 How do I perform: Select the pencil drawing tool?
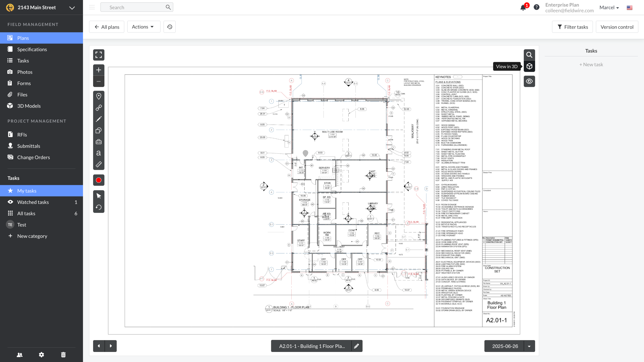click(99, 119)
